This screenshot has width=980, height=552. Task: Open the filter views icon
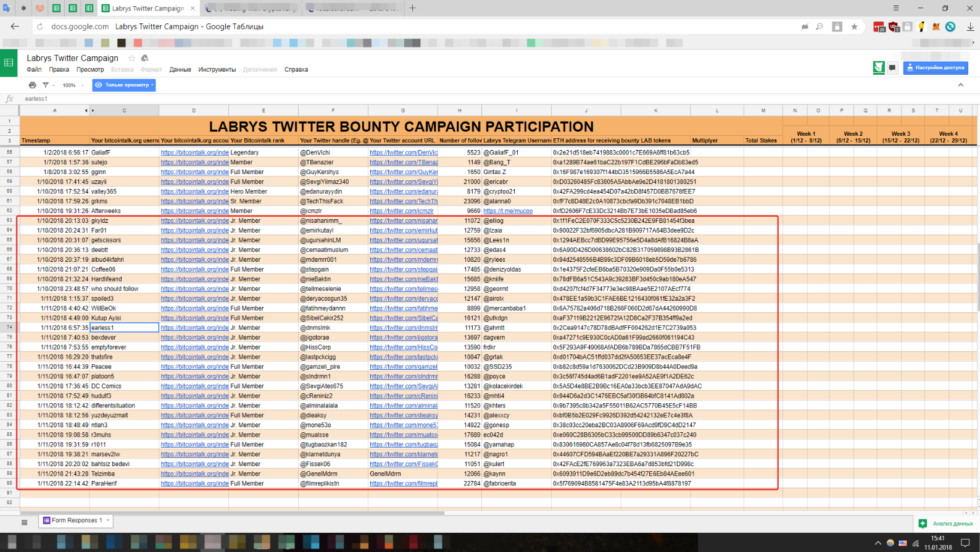coord(45,85)
